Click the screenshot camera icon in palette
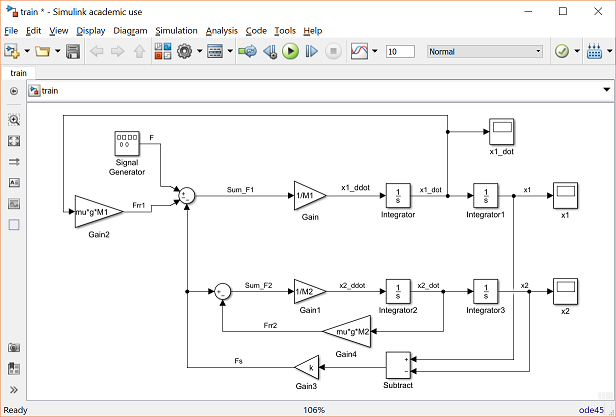 tap(14, 347)
